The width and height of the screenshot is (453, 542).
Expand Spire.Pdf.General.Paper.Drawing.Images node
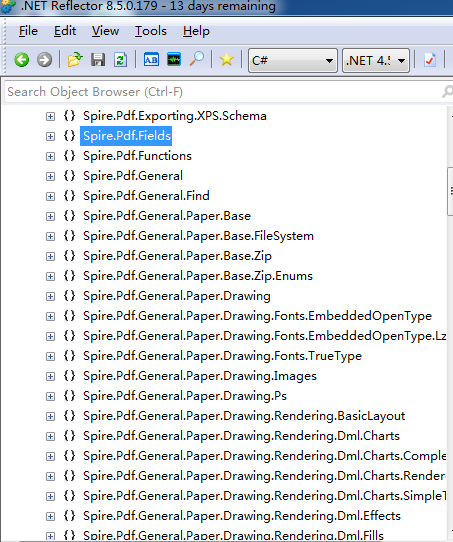pos(50,376)
